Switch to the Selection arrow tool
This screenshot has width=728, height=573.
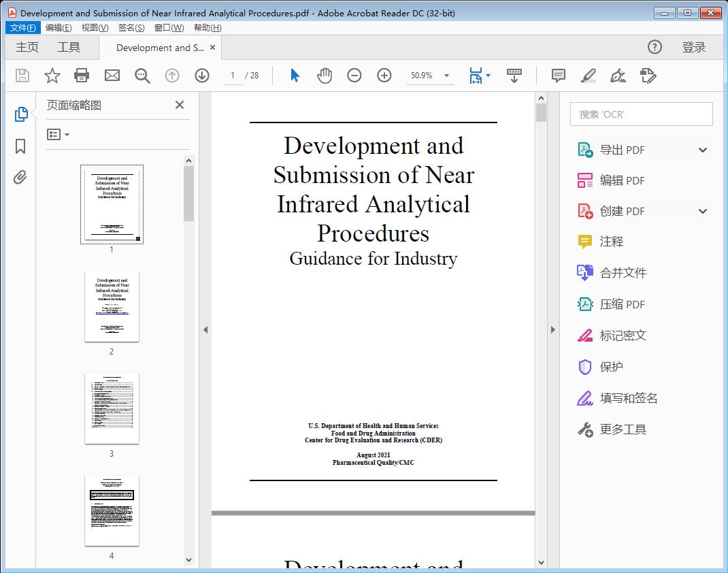click(x=295, y=76)
